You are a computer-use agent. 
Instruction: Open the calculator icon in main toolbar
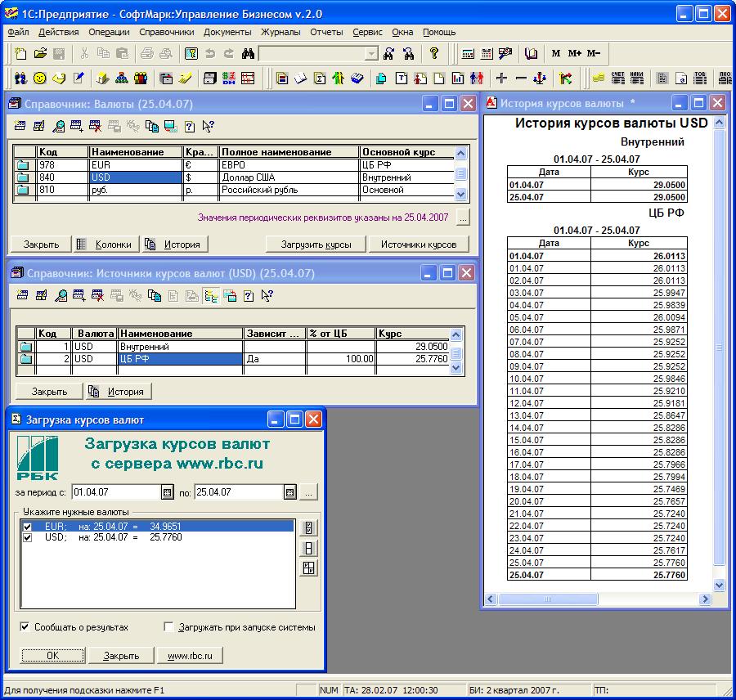[468, 53]
